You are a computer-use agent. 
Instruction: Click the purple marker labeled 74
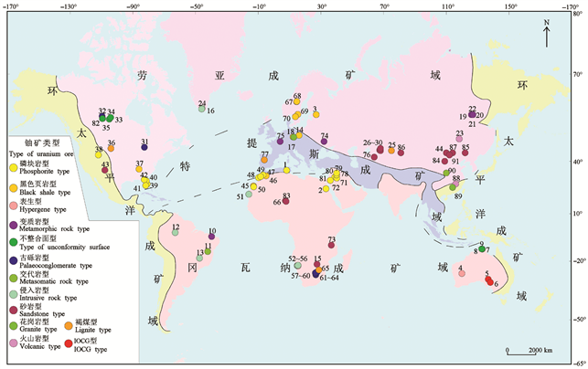pyautogui.click(x=325, y=142)
